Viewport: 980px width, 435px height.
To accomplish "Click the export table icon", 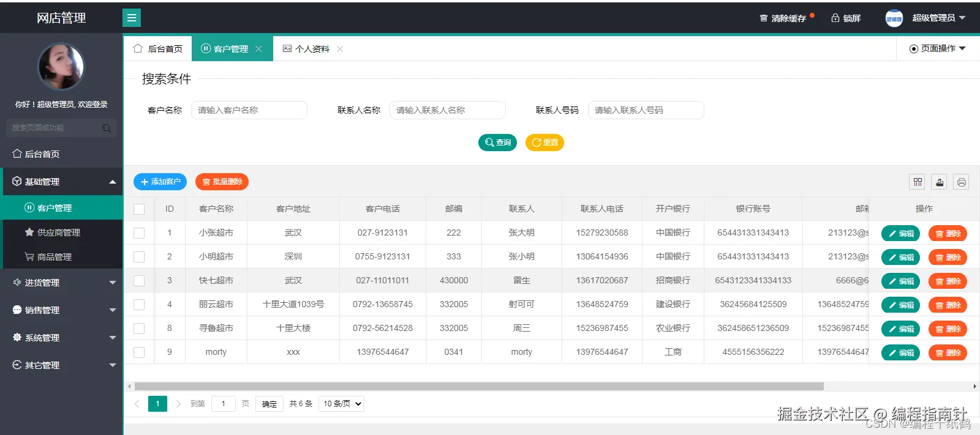I will click(x=940, y=182).
